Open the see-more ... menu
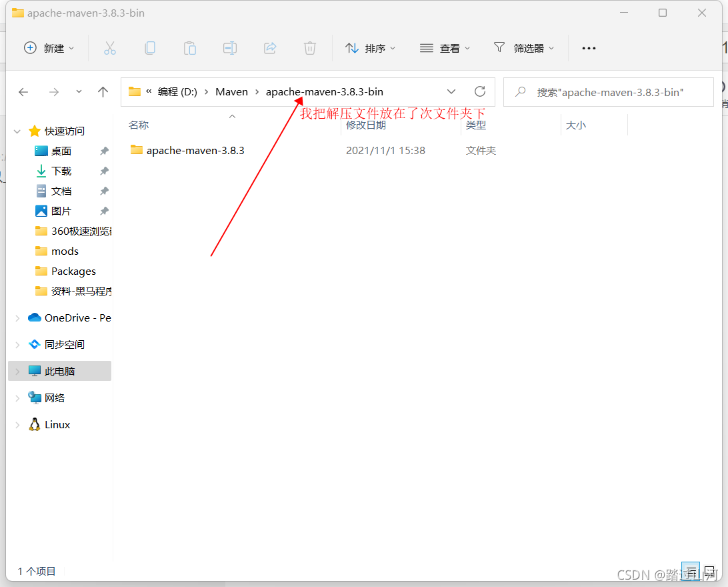This screenshot has height=587, width=728. 588,47
